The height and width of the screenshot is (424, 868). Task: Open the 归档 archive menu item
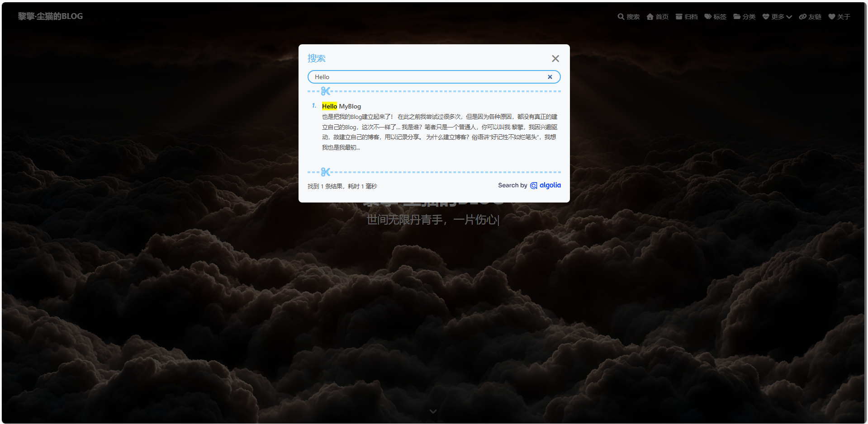tap(687, 17)
